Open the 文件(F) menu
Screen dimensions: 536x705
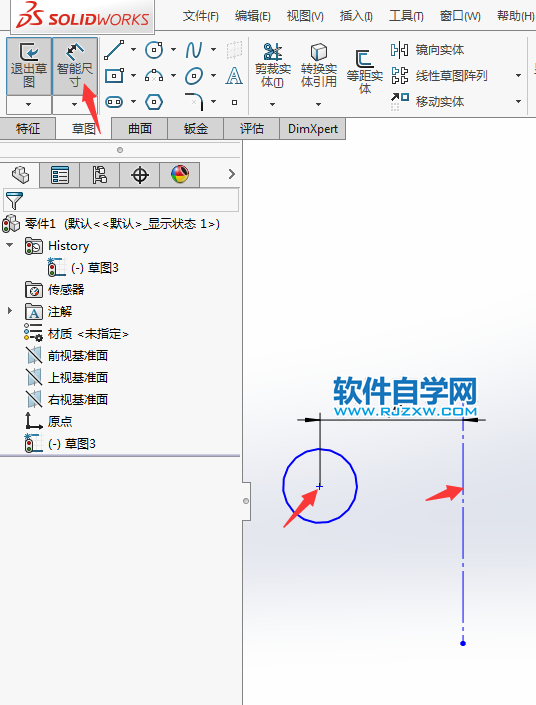(201, 16)
